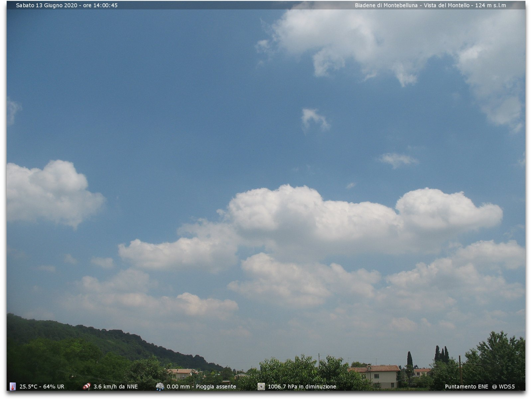Viewport: 532px width, 399px height.
Task: Click the location label 'Biadene di Montebelluna'
Action: [x=386, y=5]
